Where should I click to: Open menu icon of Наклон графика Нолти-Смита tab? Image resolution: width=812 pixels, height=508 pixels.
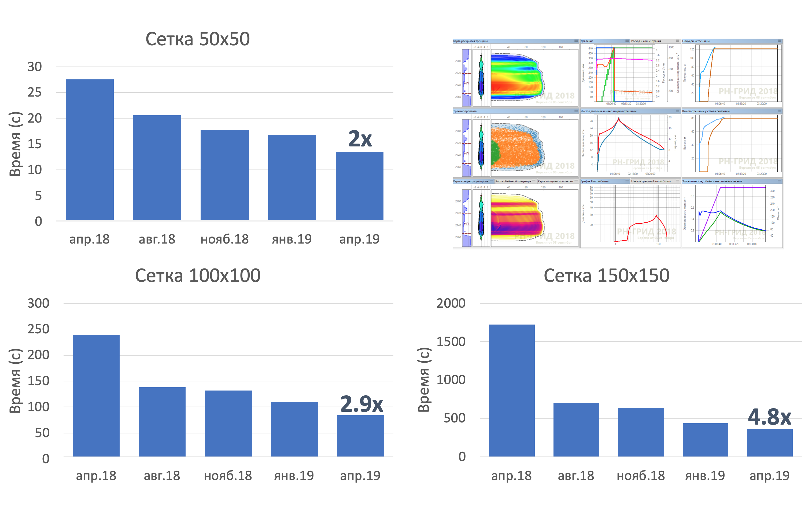(677, 181)
